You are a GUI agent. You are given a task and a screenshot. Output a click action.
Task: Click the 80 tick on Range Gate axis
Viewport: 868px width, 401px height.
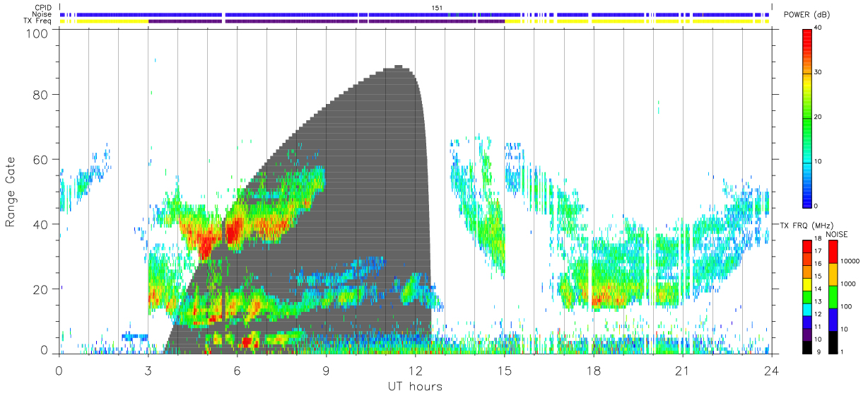[x=40, y=95]
